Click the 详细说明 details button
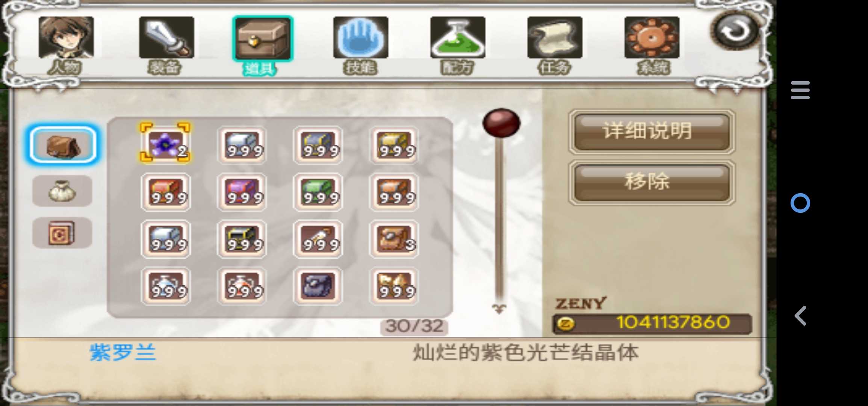The image size is (868, 406). (652, 132)
